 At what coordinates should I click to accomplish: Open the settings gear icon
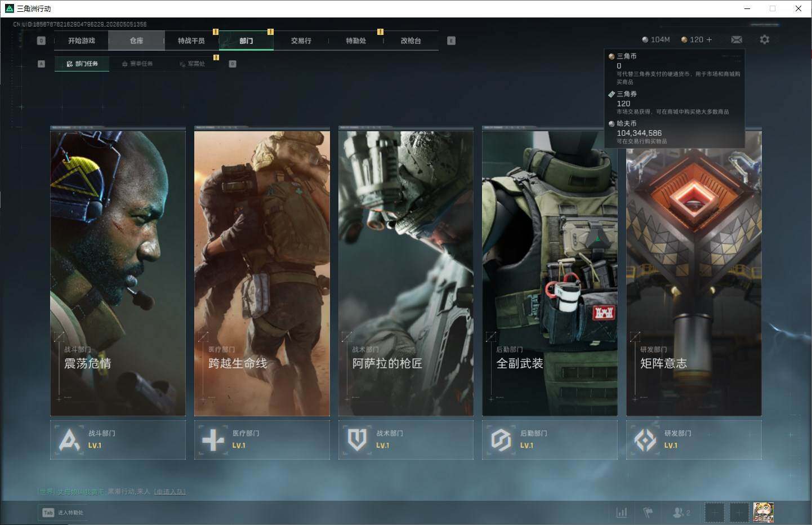coord(764,39)
